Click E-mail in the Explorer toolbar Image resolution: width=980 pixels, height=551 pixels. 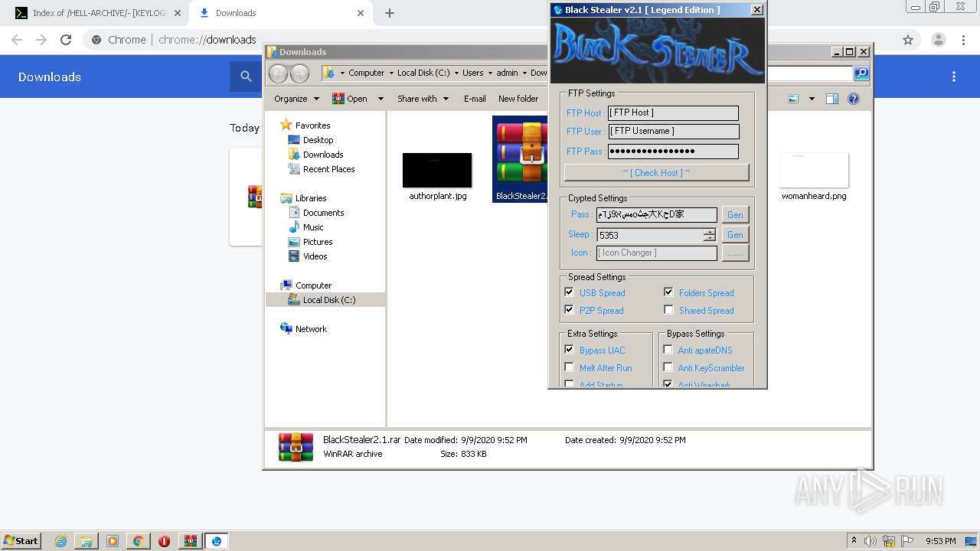[x=475, y=99]
